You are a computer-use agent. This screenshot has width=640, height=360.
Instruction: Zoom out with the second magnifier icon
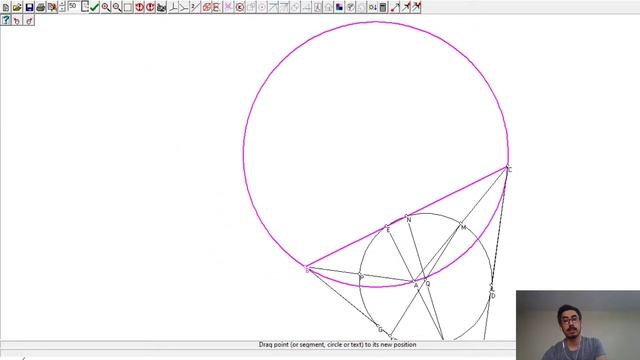(x=117, y=7)
